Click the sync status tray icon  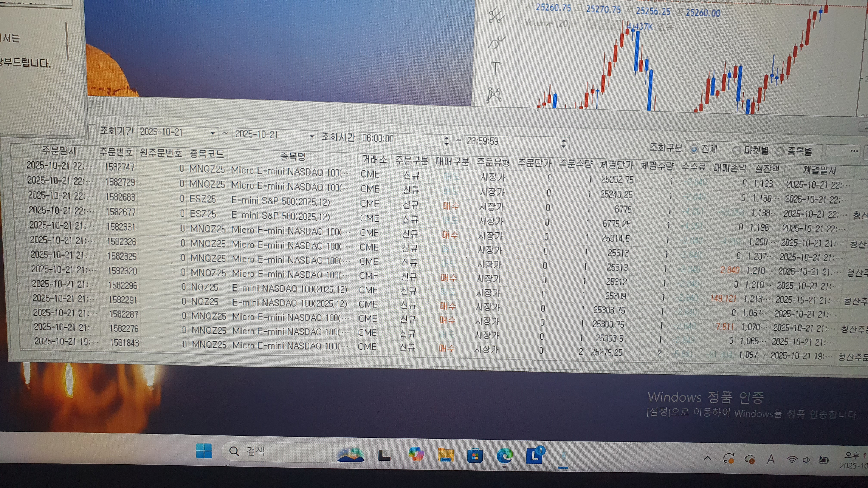tap(728, 458)
